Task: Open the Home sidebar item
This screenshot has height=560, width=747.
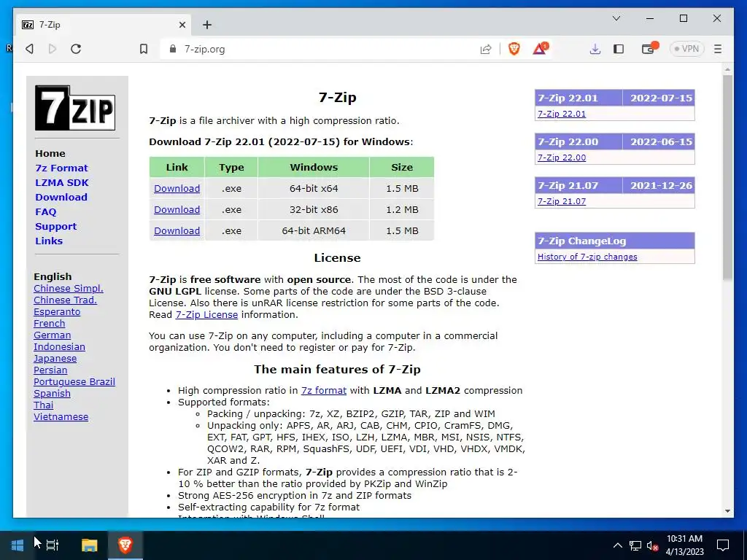Action: pos(50,153)
